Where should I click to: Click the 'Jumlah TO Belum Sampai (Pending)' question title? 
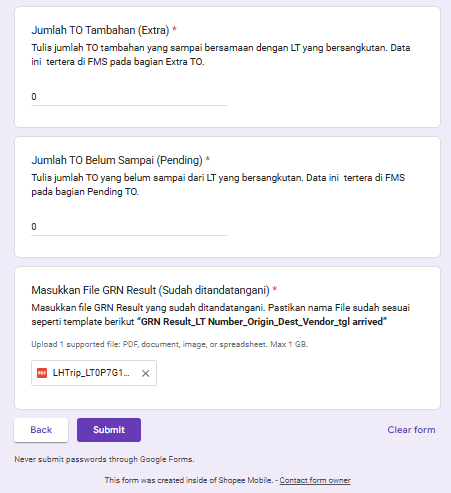click(x=117, y=160)
